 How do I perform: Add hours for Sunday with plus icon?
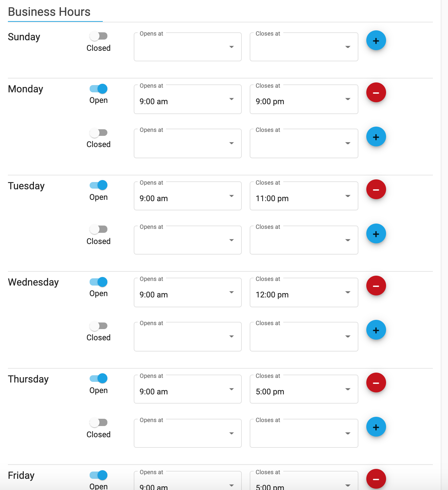(376, 41)
